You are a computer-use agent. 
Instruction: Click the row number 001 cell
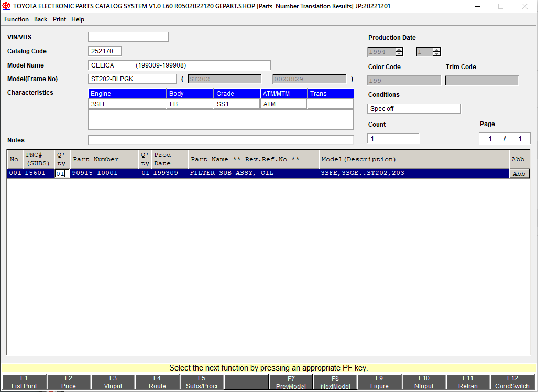click(15, 173)
